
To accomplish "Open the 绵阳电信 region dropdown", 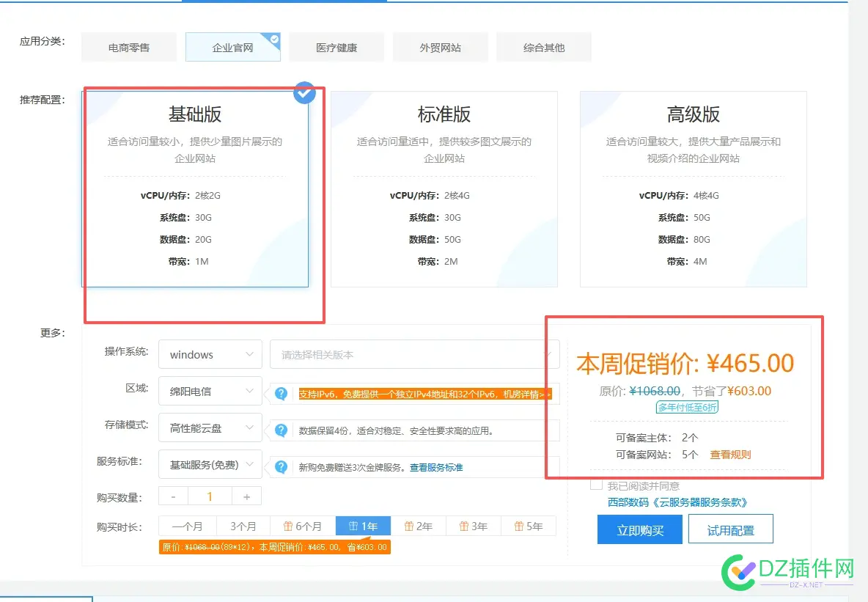I will point(210,391).
